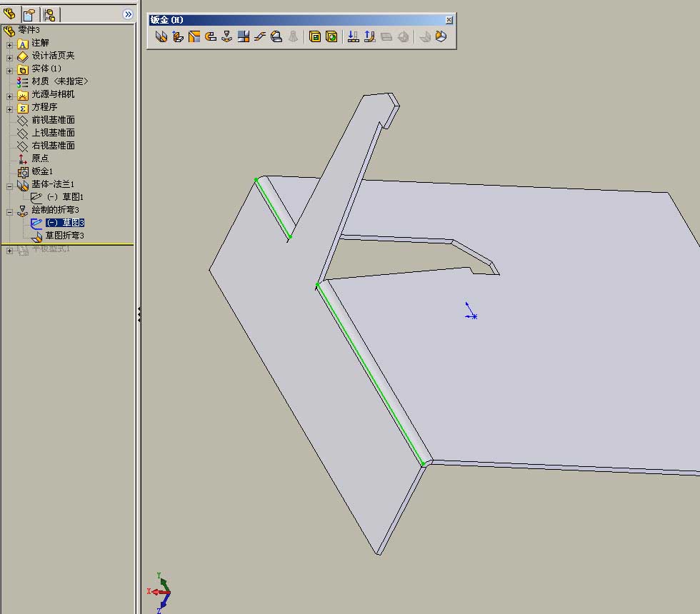Viewport: 700px width, 614px height.
Task: Click the double-arrow expand panel button
Action: click(x=128, y=14)
